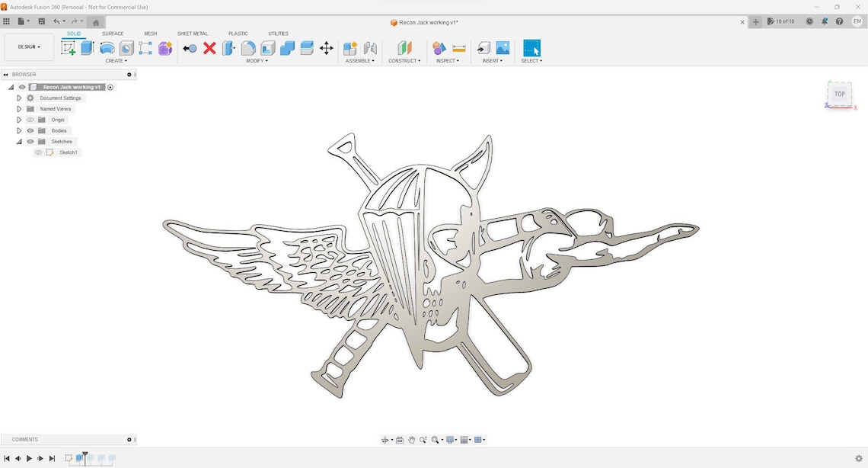
Task: Select the Fillet tool in Modify
Action: coord(247,47)
